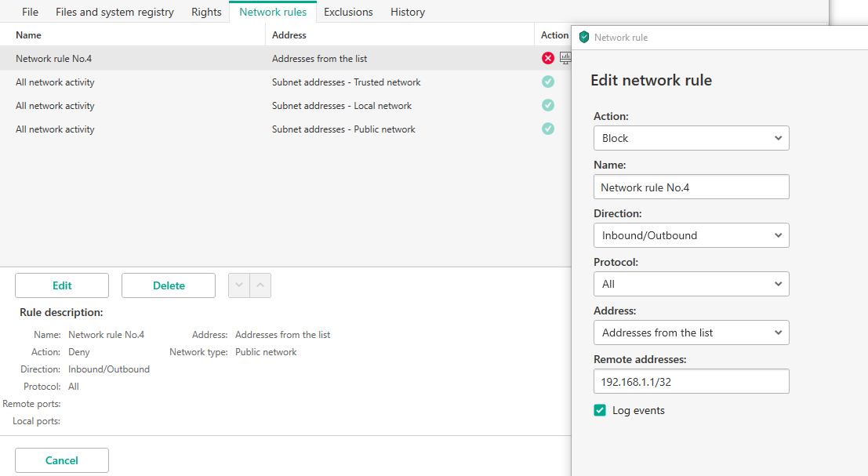Click 'Addresses from the list' cell in rules table
This screenshot has width=868, height=476.
pos(319,59)
